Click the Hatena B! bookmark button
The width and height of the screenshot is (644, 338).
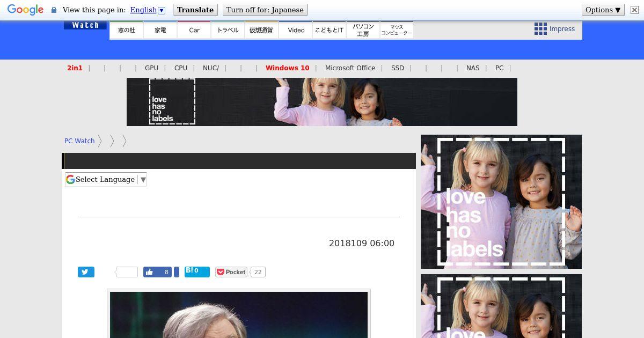click(x=197, y=271)
